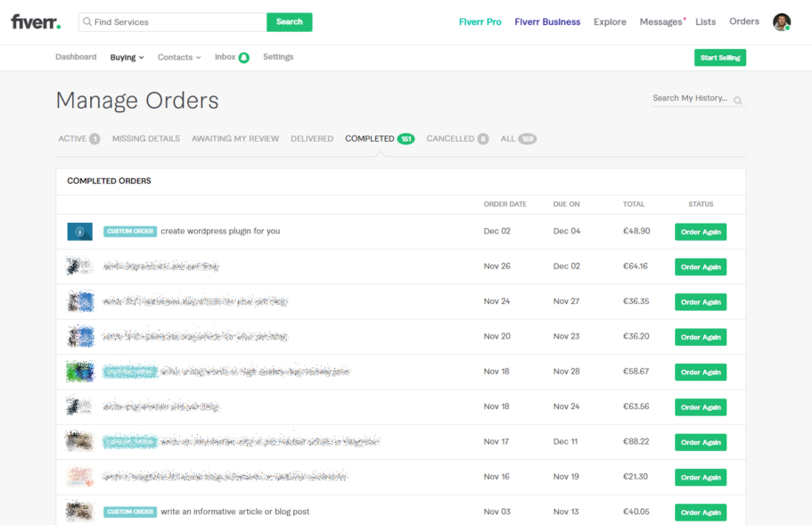Click the Total column header
Screen dimensions: 812x525
[x=634, y=204]
